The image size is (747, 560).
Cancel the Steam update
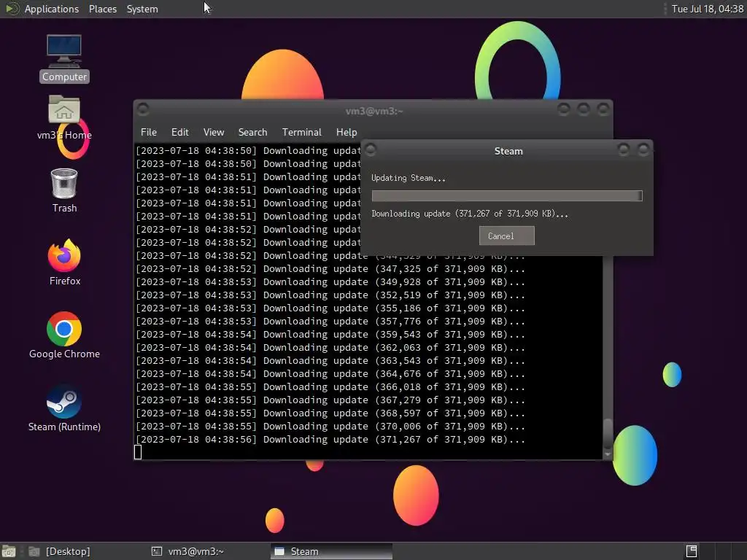click(x=506, y=236)
